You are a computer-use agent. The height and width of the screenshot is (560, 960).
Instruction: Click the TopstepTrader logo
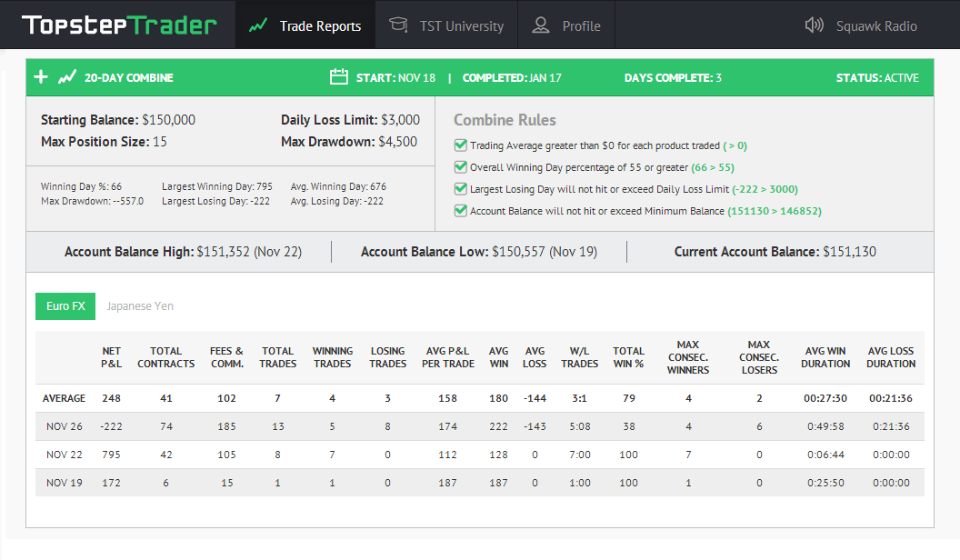(x=119, y=25)
